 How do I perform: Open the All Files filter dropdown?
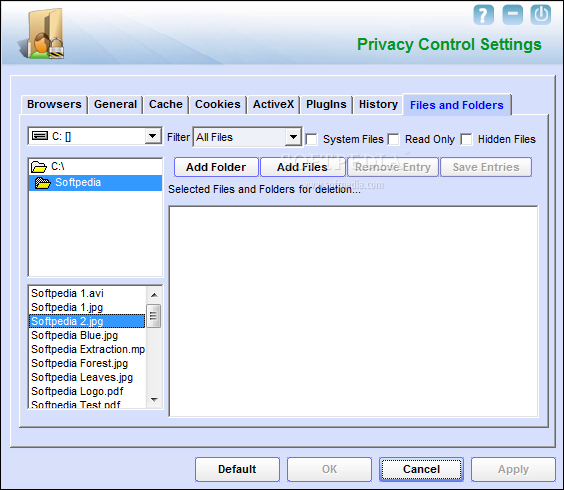coord(293,137)
